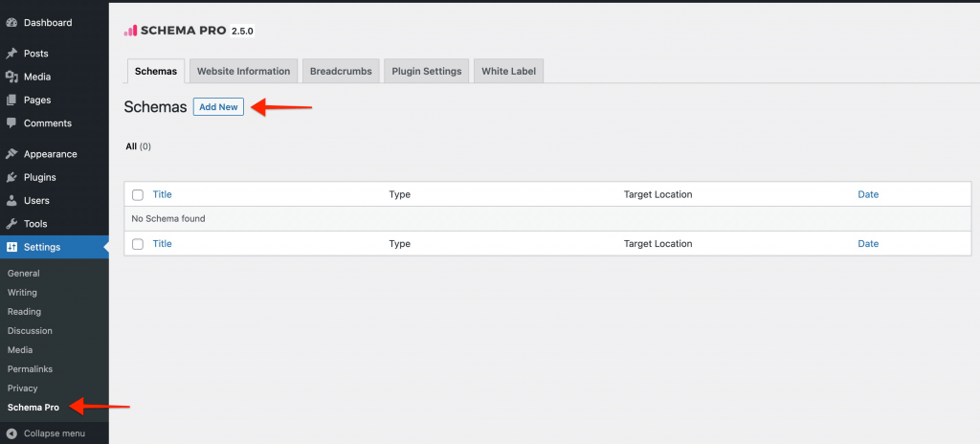Screen dimensions: 980x444
Task: Click the Schema Pro logo icon
Action: (130, 31)
